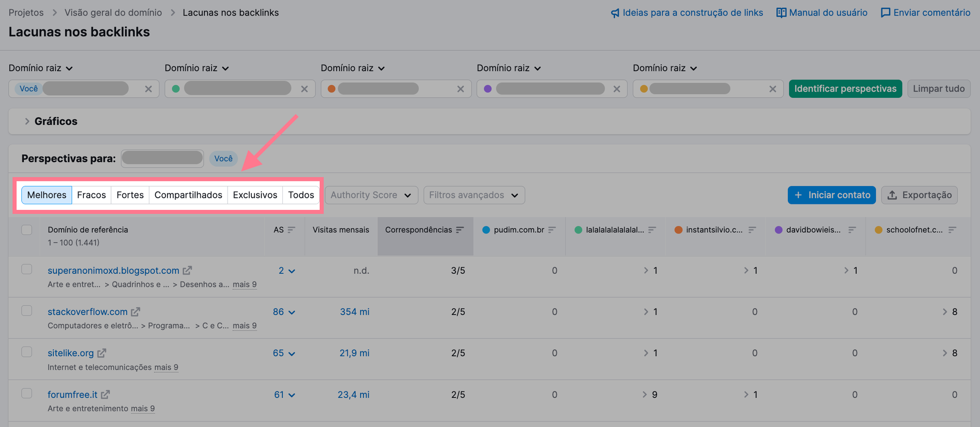Select the Melhores tab
This screenshot has height=427, width=980.
[47, 195]
